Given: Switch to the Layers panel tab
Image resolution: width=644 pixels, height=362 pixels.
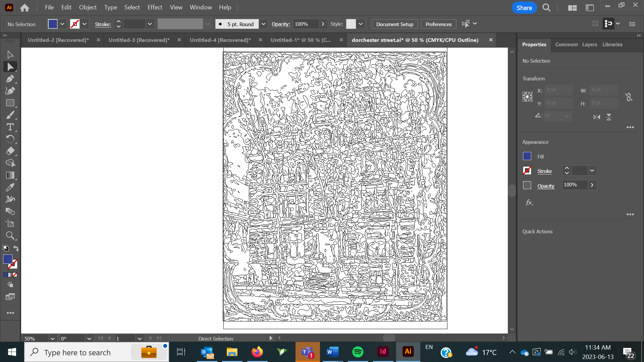Looking at the screenshot, I should click(x=589, y=44).
